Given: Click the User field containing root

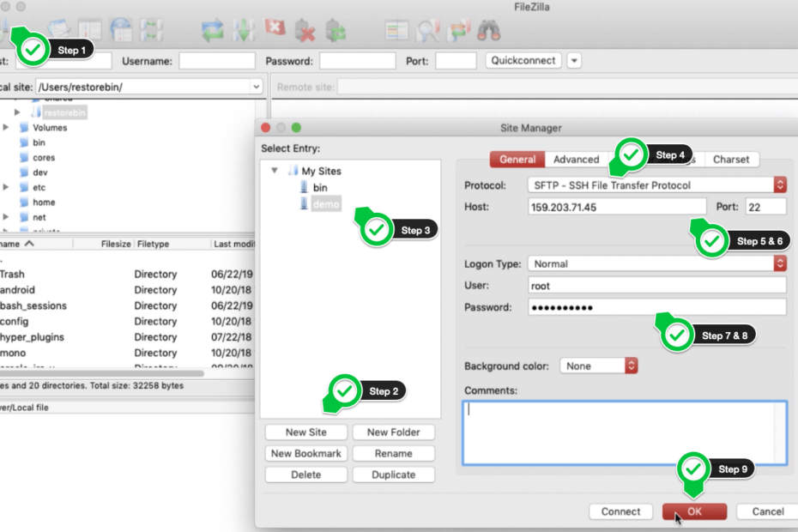Looking at the screenshot, I should 657,286.
